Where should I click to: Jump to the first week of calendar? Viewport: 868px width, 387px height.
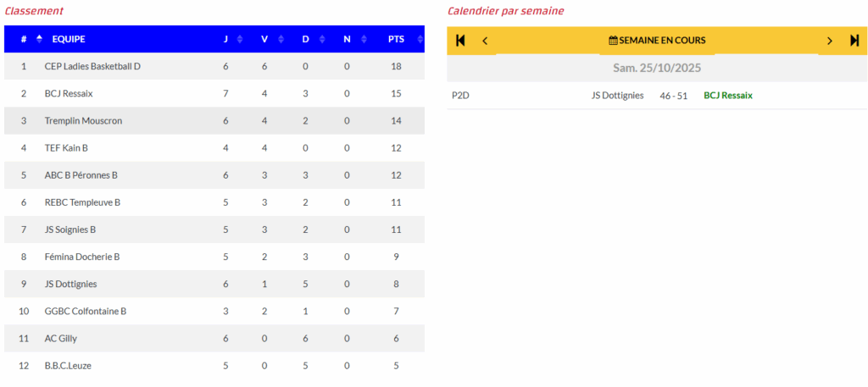pyautogui.click(x=460, y=40)
